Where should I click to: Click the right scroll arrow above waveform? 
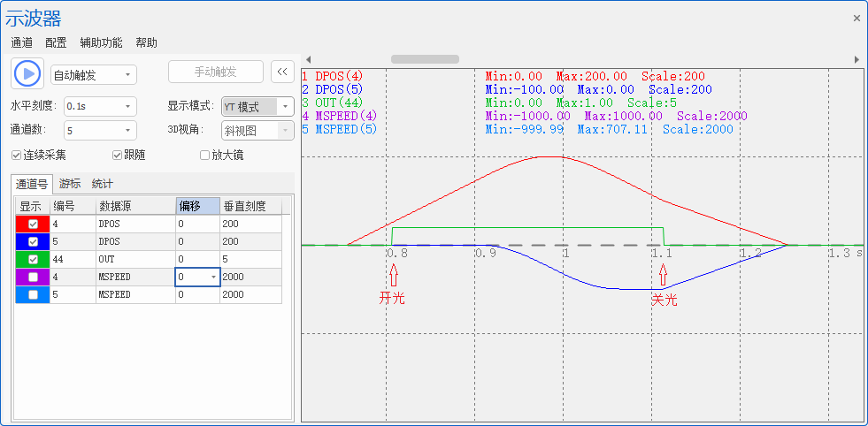click(856, 59)
